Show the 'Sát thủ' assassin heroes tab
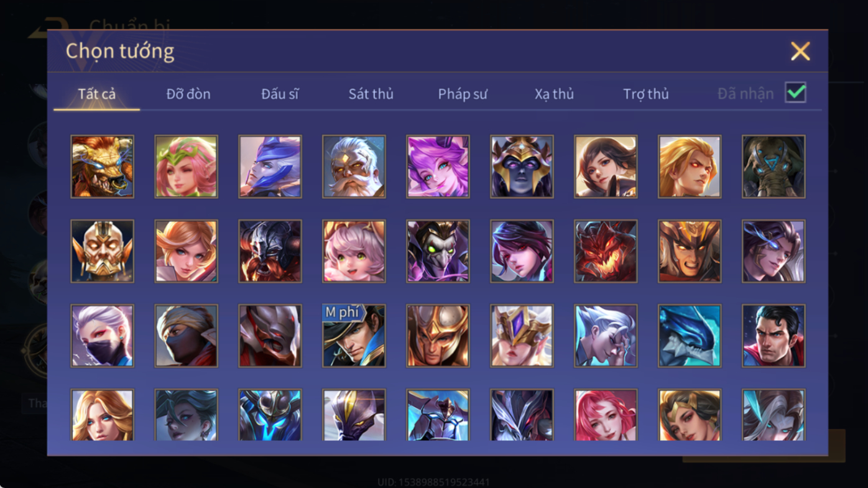Screen dimensions: 868x488 point(371,94)
